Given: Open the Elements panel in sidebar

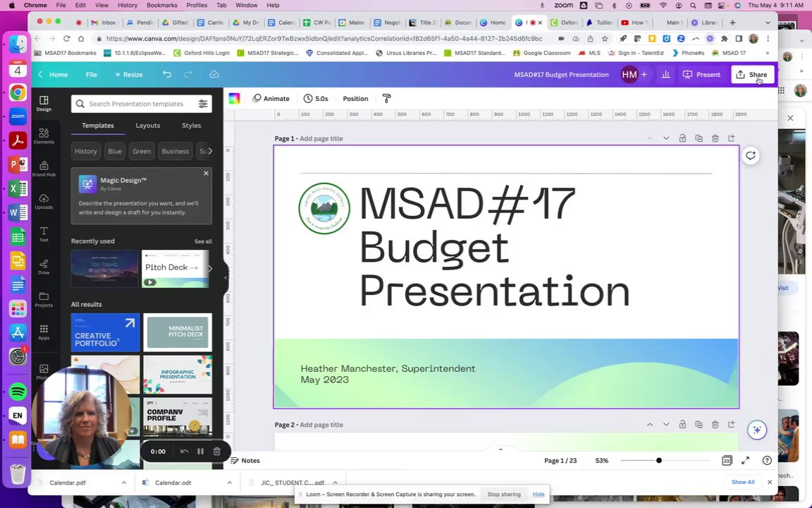Looking at the screenshot, I should (x=44, y=135).
